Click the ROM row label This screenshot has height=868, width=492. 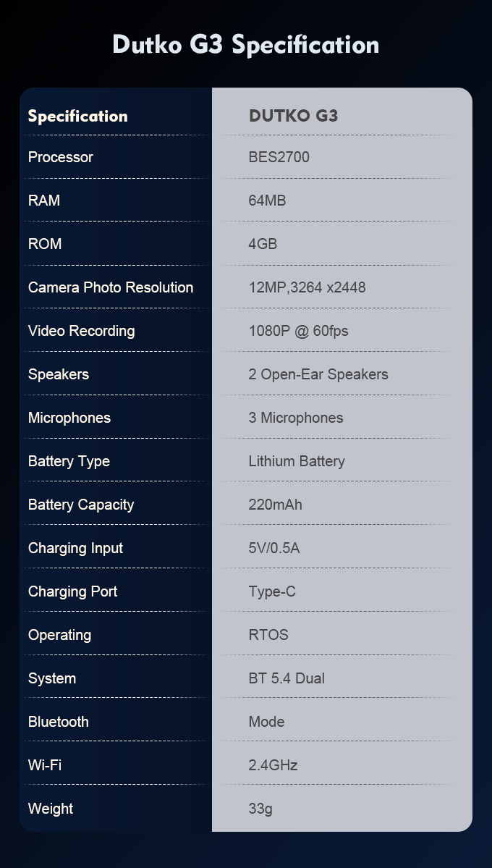45,243
